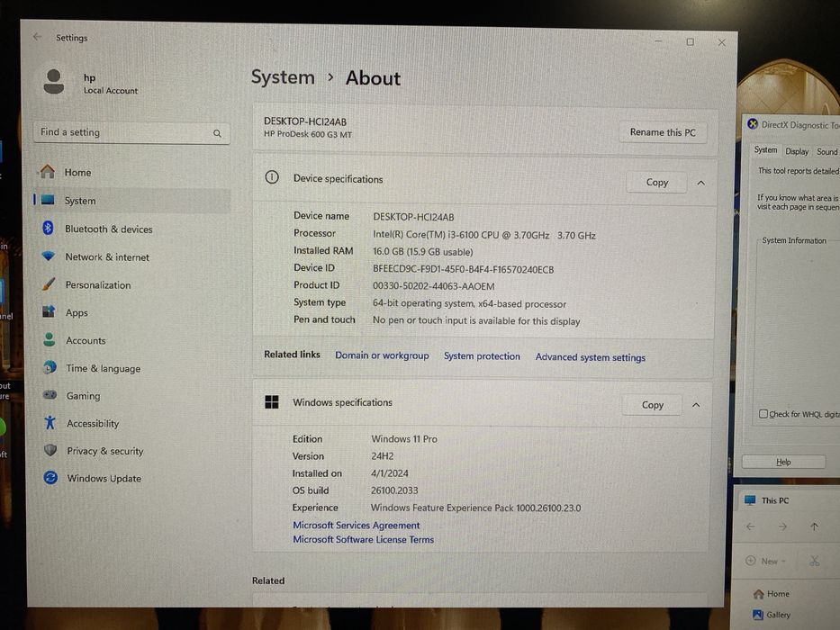840x630 pixels.
Task: Switch to the Sound tab in DirectX tool
Action: click(826, 151)
